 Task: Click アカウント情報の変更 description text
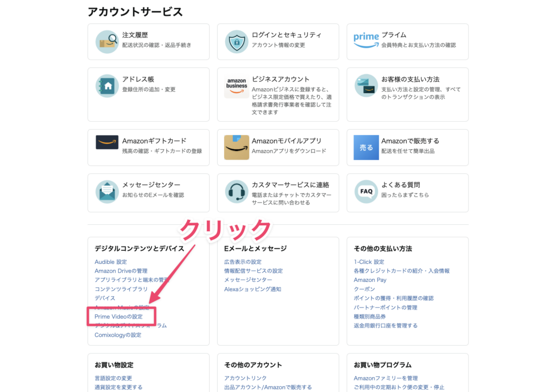tap(279, 46)
